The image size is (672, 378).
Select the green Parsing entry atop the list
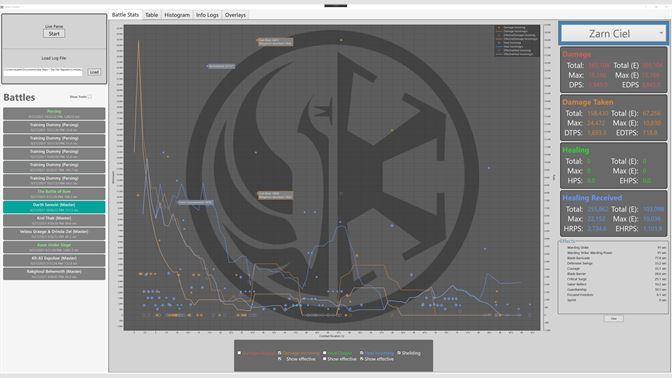(54, 114)
